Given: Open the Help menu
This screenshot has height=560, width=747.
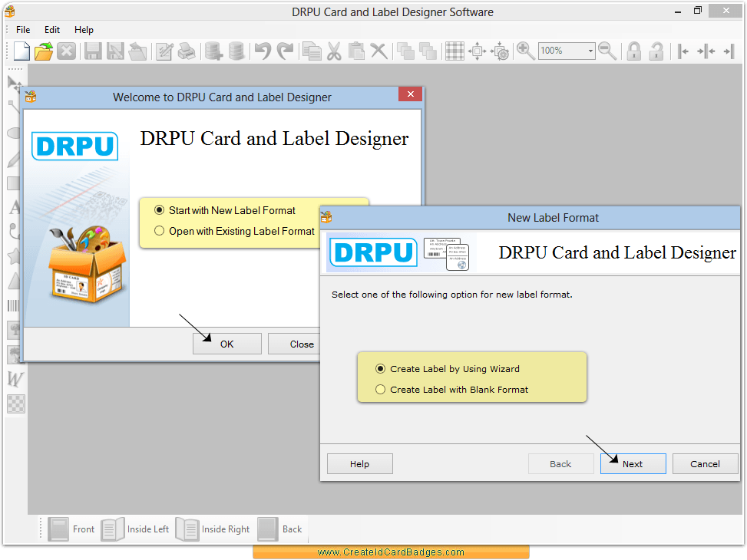Looking at the screenshot, I should 84,30.
